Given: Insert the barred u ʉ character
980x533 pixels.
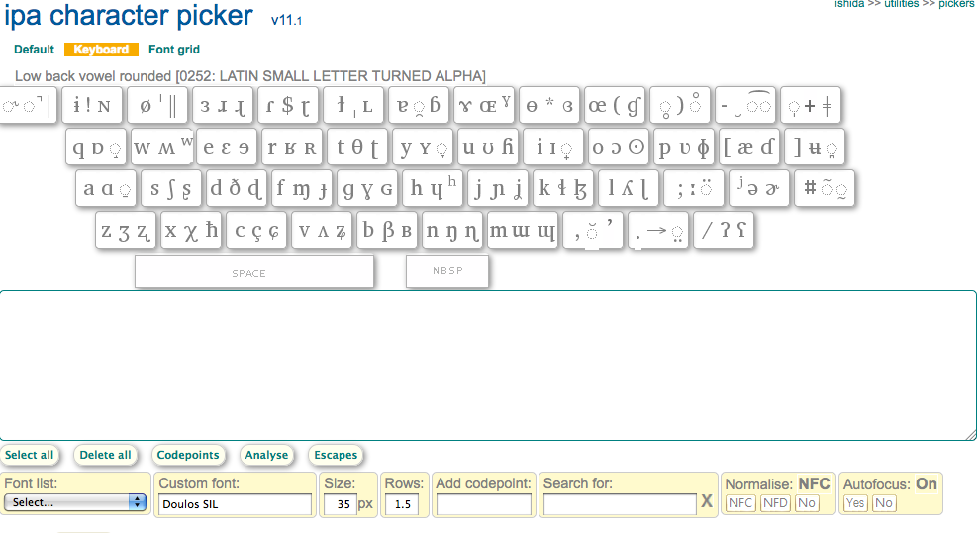Looking at the screenshot, I should tap(815, 148).
